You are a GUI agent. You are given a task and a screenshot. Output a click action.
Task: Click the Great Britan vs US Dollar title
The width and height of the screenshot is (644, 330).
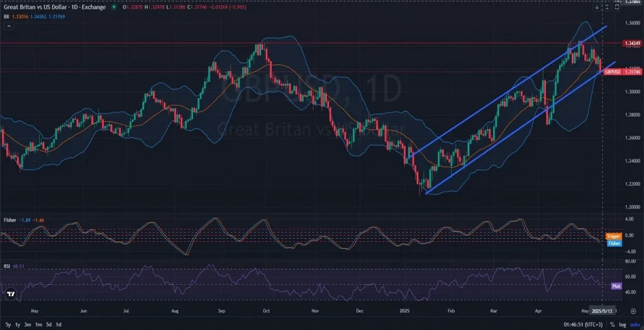tap(53, 7)
